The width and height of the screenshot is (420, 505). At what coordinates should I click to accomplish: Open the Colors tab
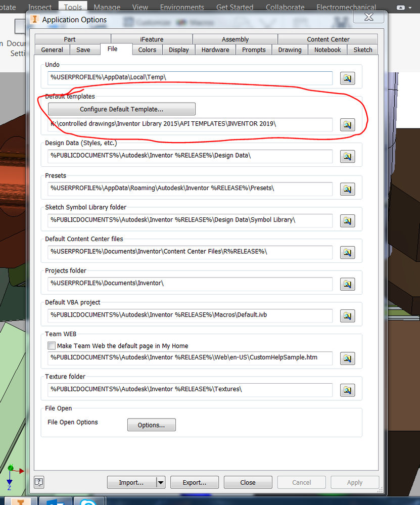[x=147, y=50]
